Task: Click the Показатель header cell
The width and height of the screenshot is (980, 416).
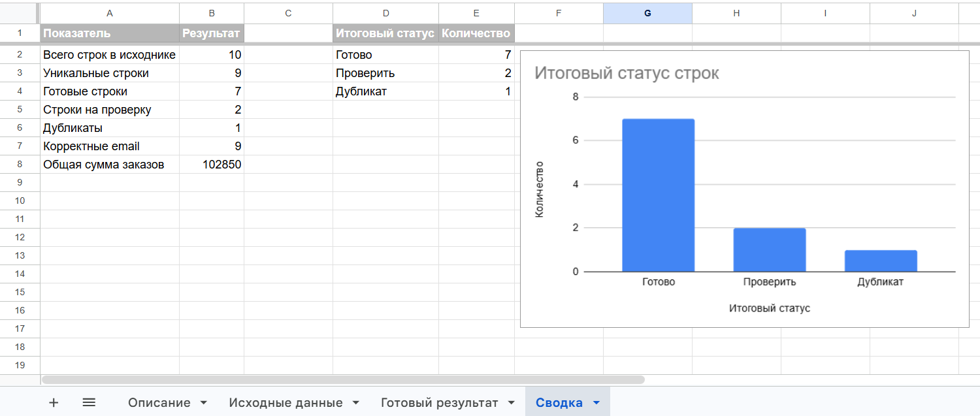Action: tap(110, 33)
